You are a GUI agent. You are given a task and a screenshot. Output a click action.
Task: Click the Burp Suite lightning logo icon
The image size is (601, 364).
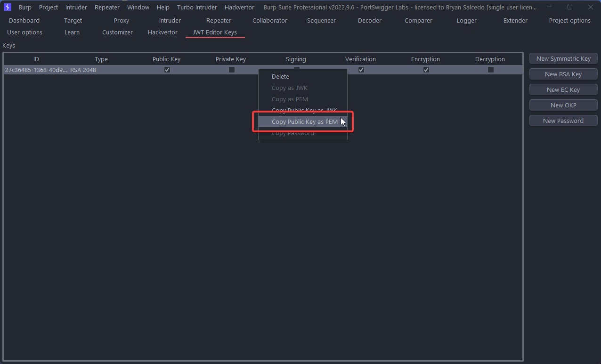click(x=8, y=7)
